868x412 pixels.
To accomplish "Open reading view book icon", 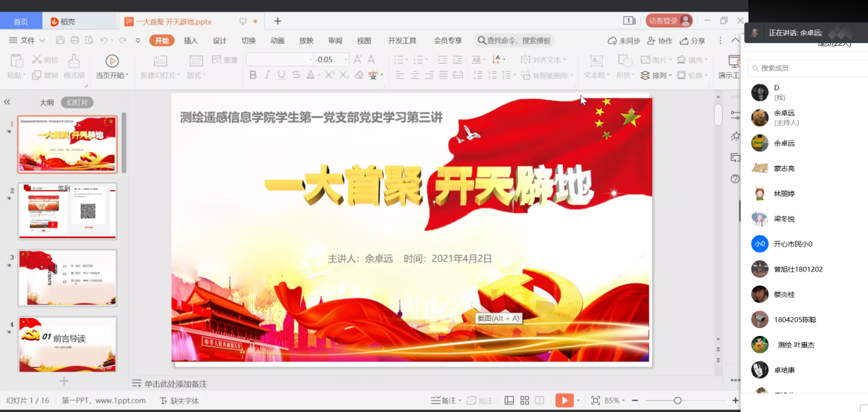I will pos(540,400).
